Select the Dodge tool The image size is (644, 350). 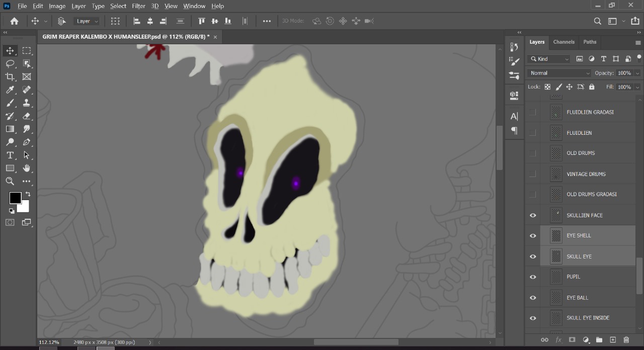10,142
